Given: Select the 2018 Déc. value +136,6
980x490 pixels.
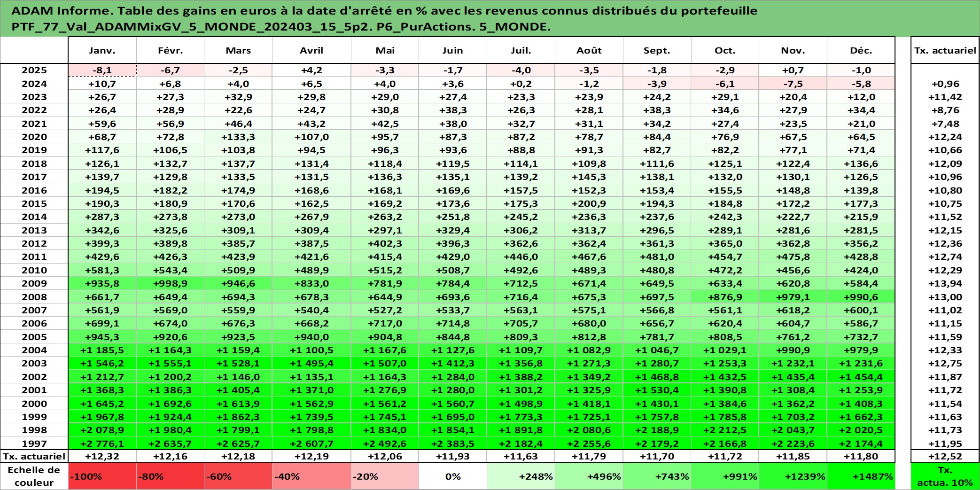Looking at the screenshot, I should click(x=861, y=163).
